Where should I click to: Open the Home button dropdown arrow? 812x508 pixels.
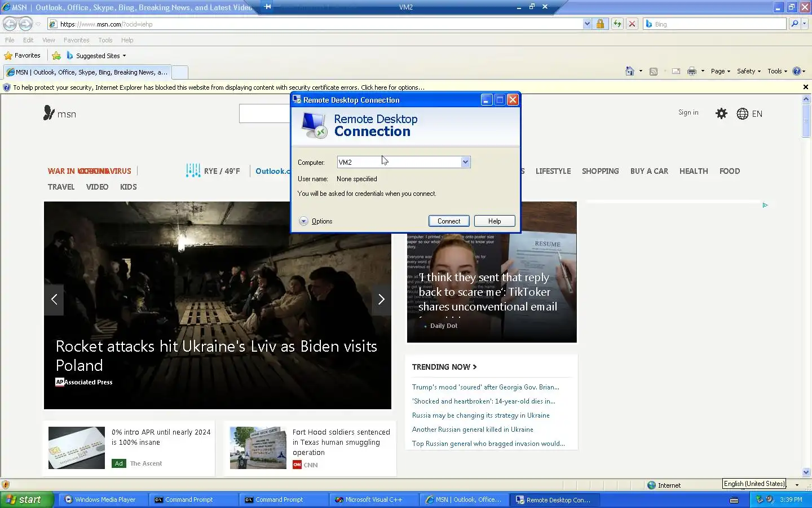coord(641,71)
